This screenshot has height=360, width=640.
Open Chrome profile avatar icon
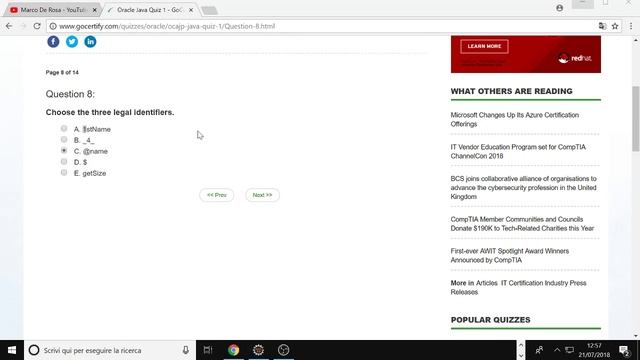click(x=559, y=8)
